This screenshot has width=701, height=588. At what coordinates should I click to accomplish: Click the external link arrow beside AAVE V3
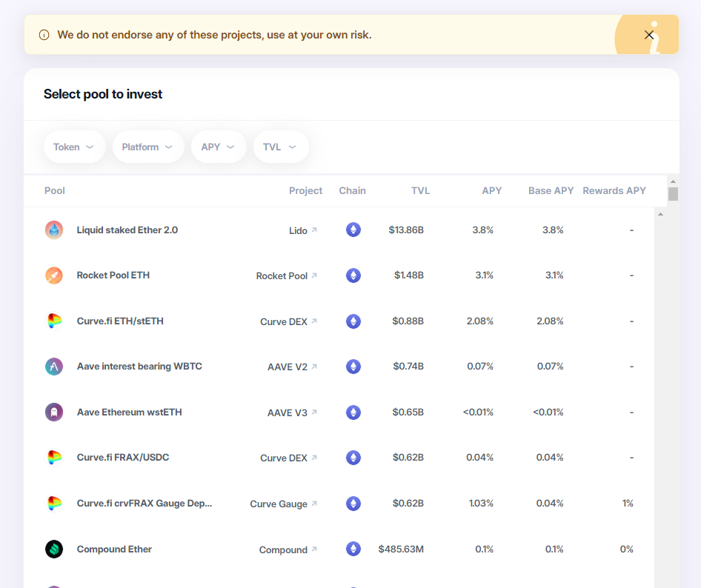[314, 412]
